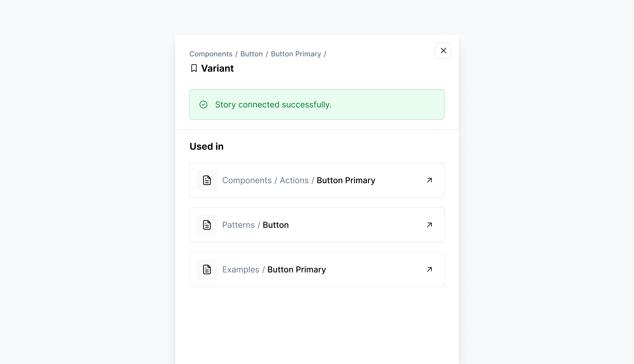Open arrow for Patterns / Button
Screen dimensions: 634x364
pos(429,225)
